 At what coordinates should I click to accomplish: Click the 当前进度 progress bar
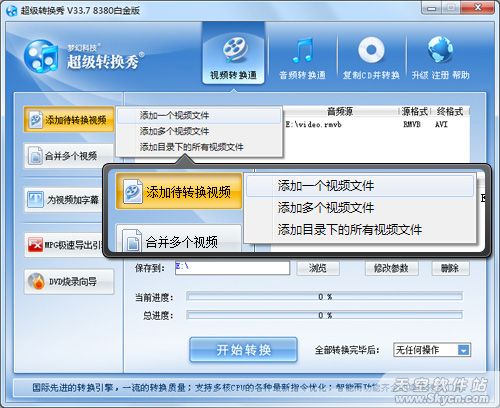point(325,297)
